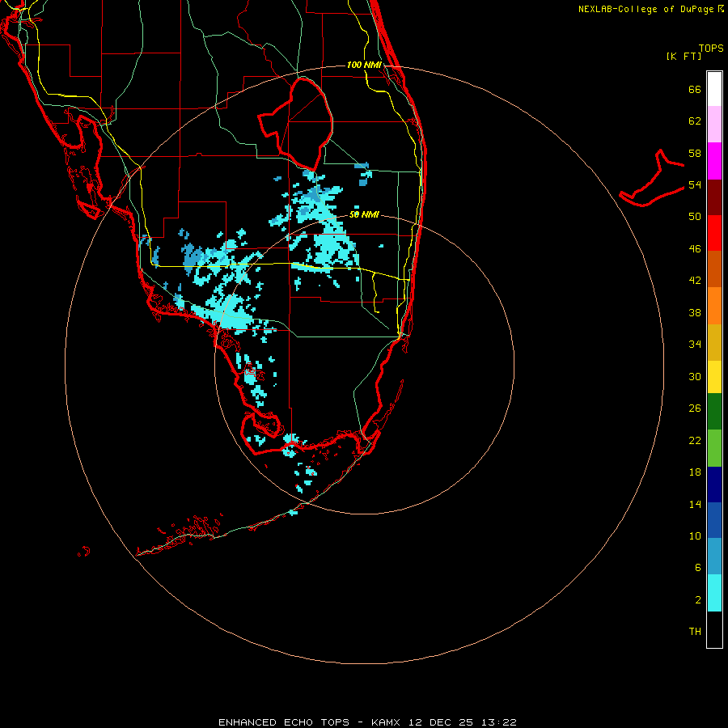Click the 18 value on the scale

[695, 472]
